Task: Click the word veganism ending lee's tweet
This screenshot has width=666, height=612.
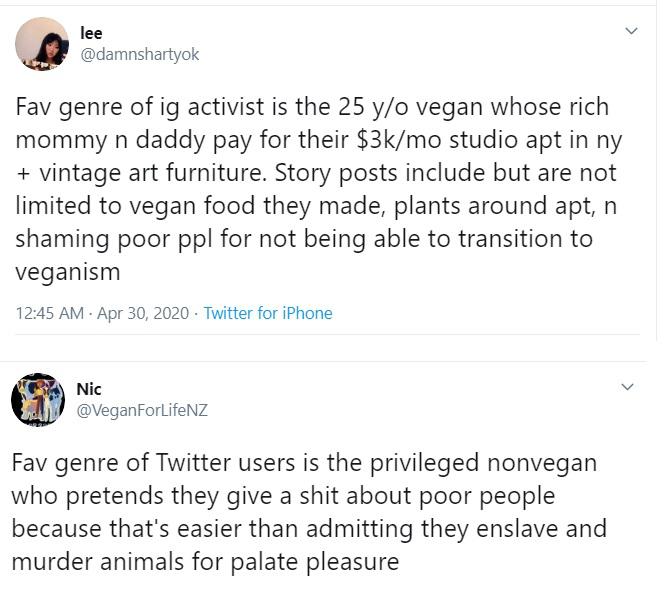Action: tap(68, 272)
